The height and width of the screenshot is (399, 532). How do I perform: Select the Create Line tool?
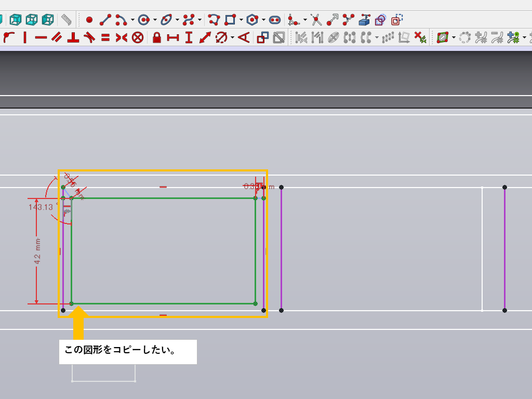[x=105, y=20]
